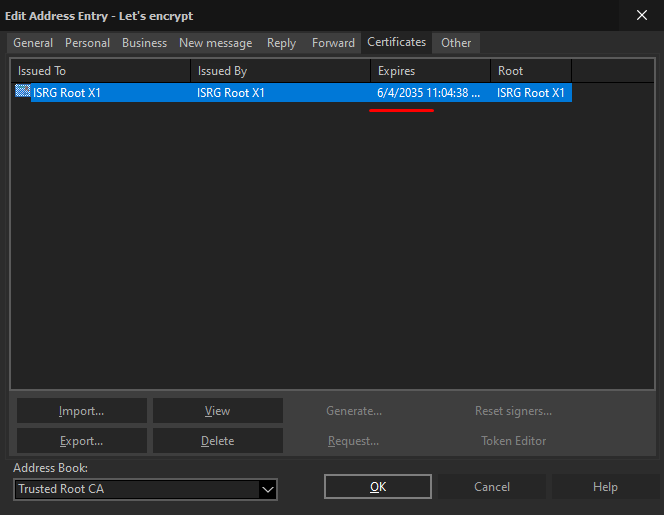This screenshot has width=664, height=515.
Task: Click the 6/4/2035 11:04:38 expiry cell
Action: [x=429, y=93]
